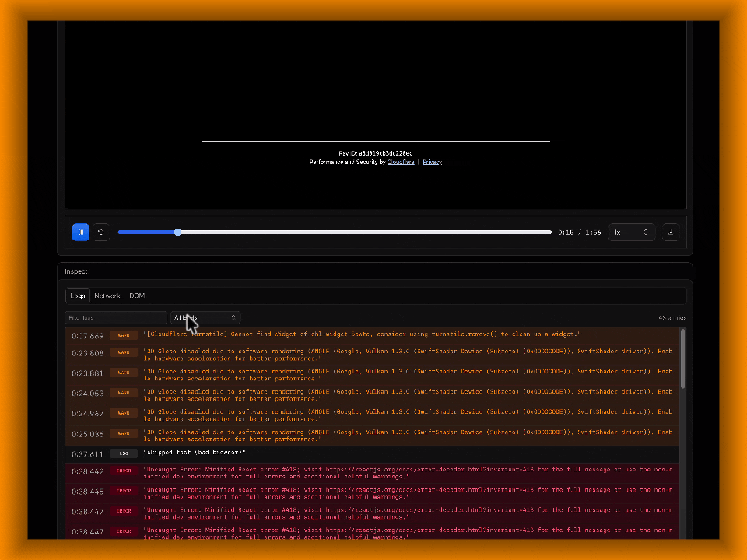Open the 1x playback speed dropdown

coord(632,233)
